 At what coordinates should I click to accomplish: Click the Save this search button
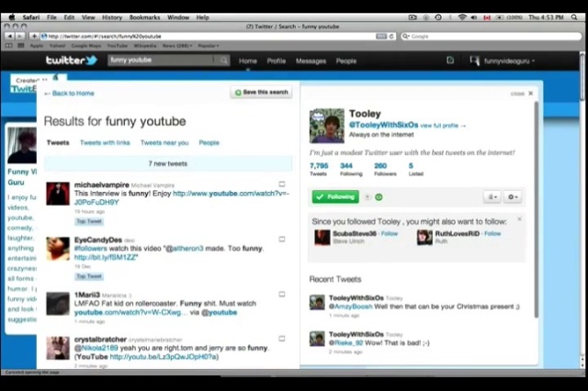pyautogui.click(x=261, y=92)
